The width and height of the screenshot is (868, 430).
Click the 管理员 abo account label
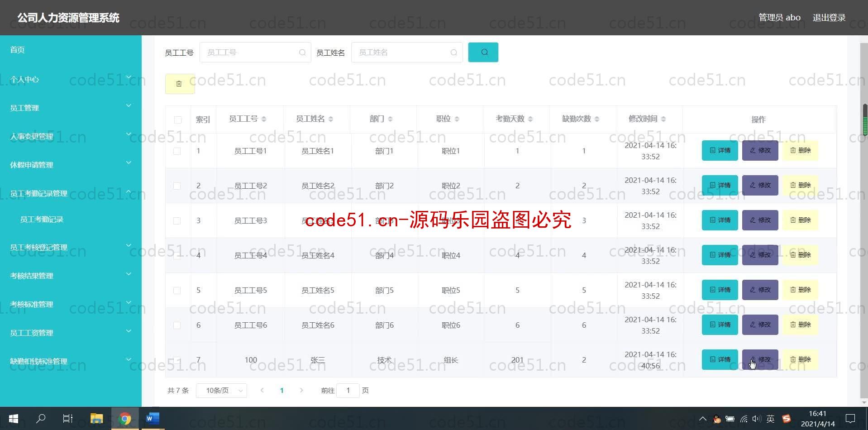coord(779,18)
